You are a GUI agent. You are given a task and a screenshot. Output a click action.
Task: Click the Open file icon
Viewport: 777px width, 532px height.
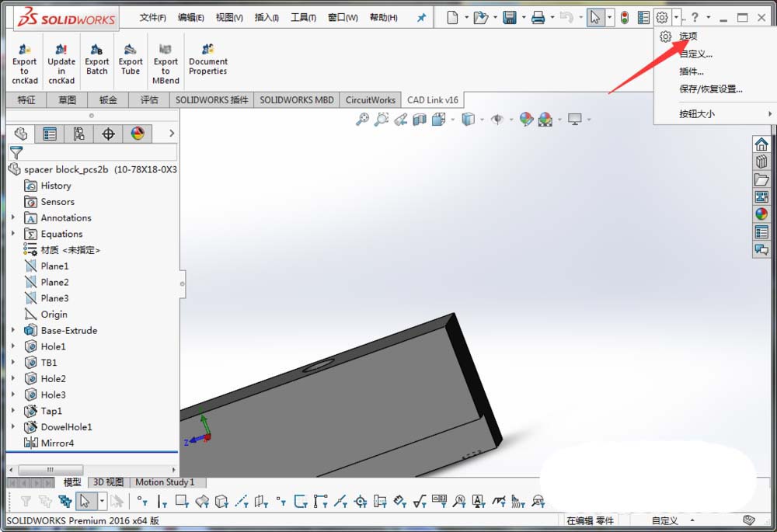tap(480, 18)
